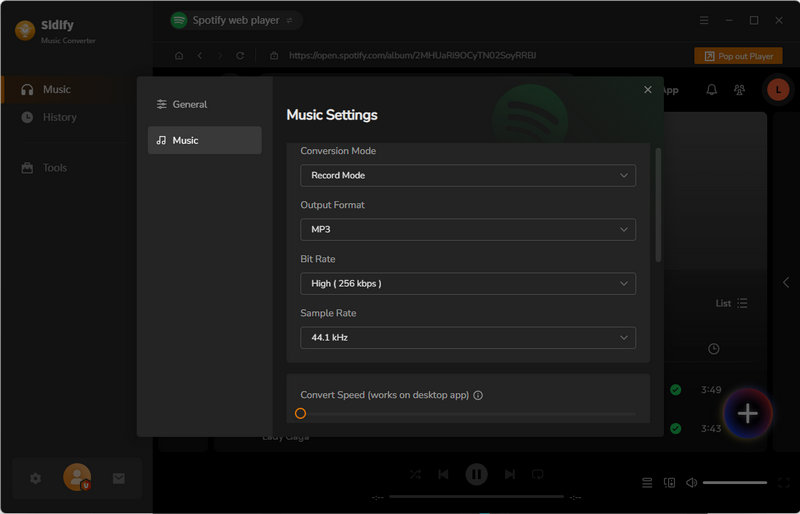
Task: Open the hamburger menu in title bar
Action: (x=704, y=20)
